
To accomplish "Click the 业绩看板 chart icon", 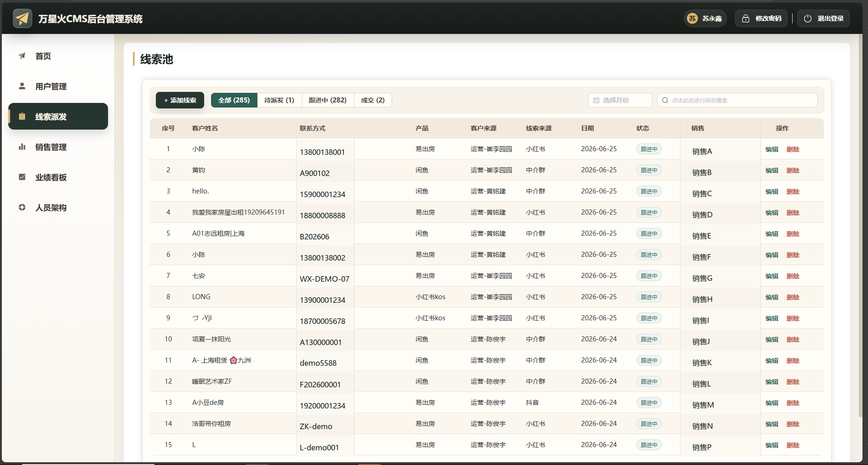I will click(22, 177).
